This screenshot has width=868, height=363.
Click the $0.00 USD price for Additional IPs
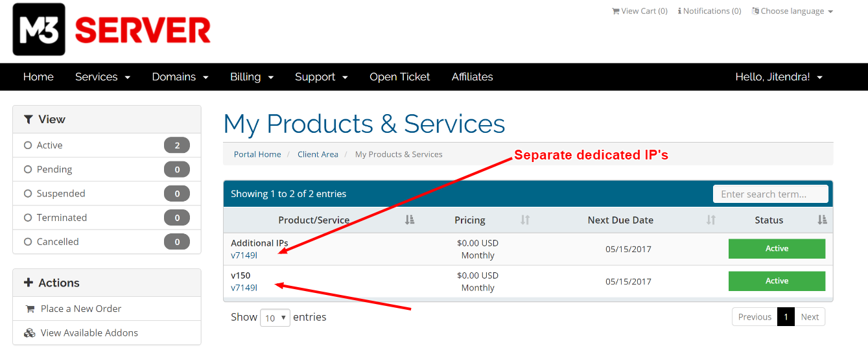click(x=478, y=243)
